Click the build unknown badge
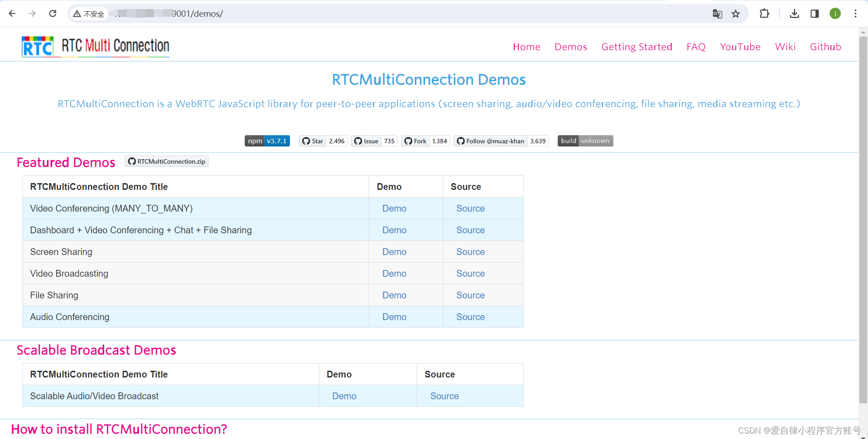The width and height of the screenshot is (868, 439). tap(585, 141)
